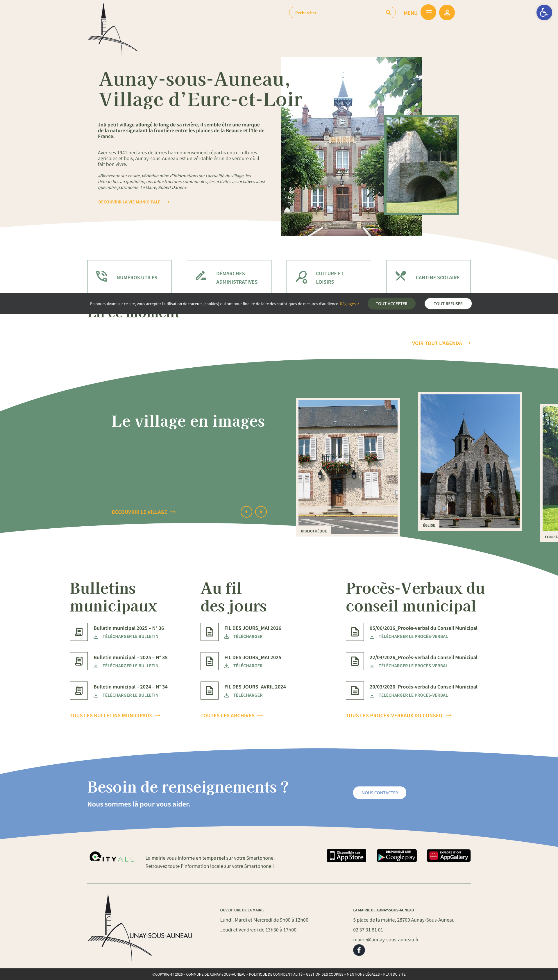Image resolution: width=558 pixels, height=980 pixels.
Task: Click the 22/04/2026 Procès-verbal document icon
Action: point(355,661)
